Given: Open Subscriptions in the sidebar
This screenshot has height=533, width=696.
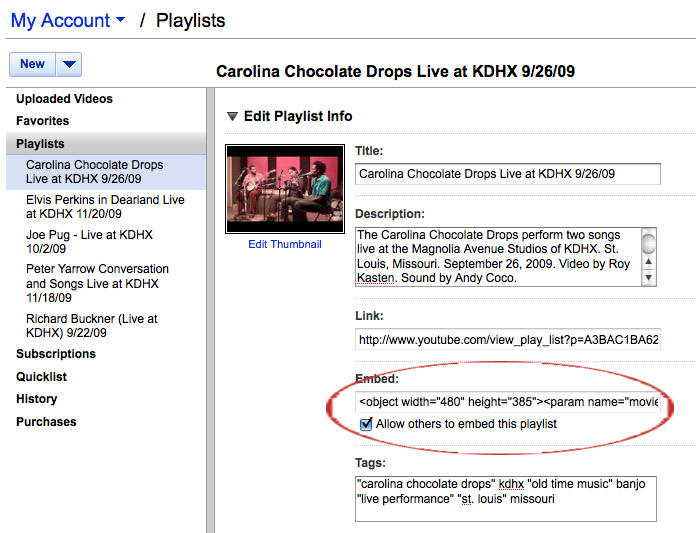Looking at the screenshot, I should pyautogui.click(x=56, y=354).
